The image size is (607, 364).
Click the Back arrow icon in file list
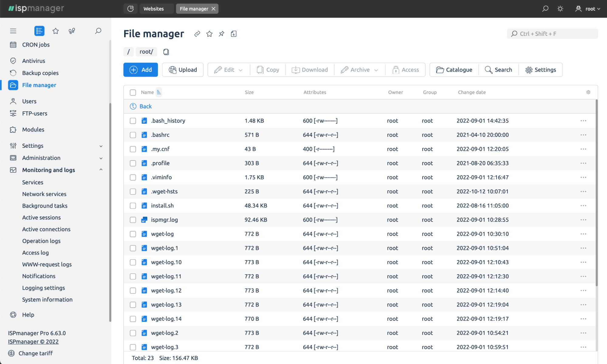click(x=133, y=106)
